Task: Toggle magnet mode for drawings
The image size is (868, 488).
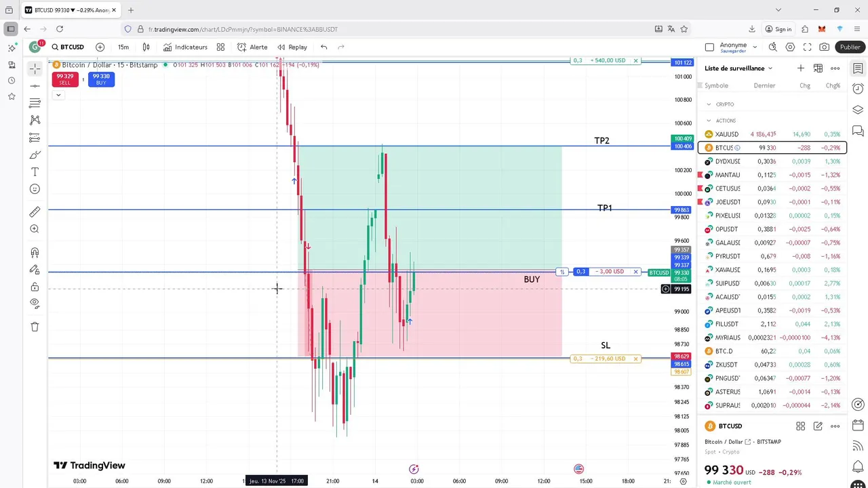Action: pos(35,253)
